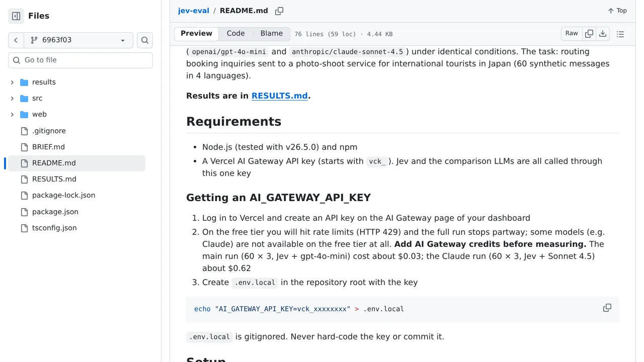Image resolution: width=644 pixels, height=362 pixels.
Task: Open package-lock.json file
Action: [x=63, y=195]
